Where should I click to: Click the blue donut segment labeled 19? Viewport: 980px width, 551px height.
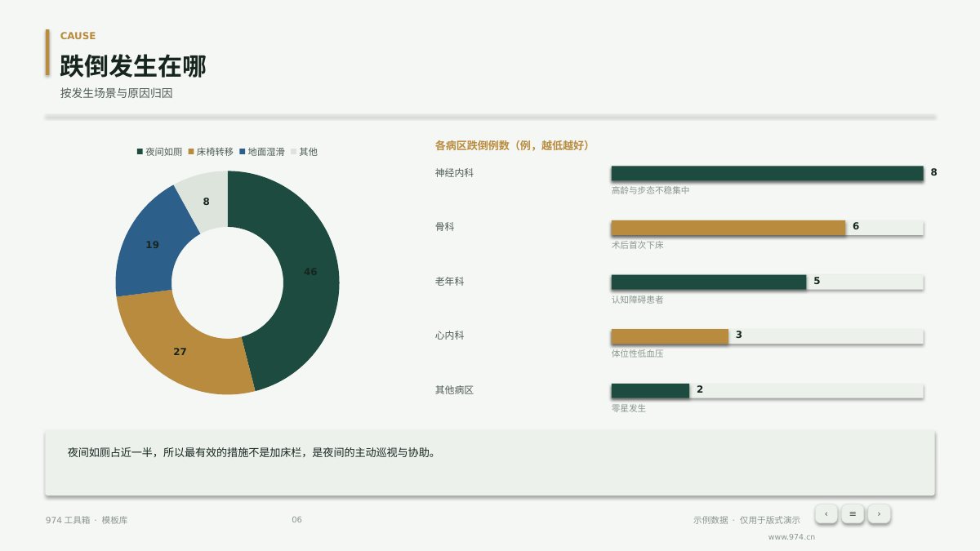(153, 245)
